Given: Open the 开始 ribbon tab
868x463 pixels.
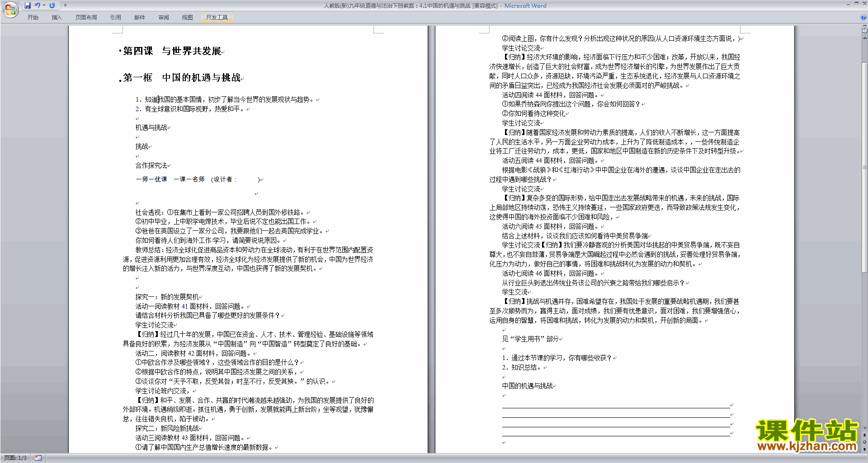Looking at the screenshot, I should coord(33,18).
